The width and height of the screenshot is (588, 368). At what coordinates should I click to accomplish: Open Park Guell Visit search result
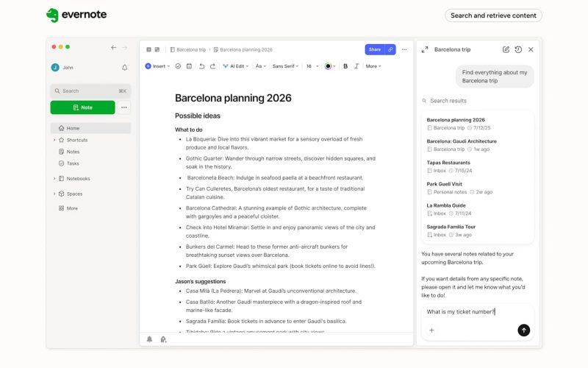tap(477, 188)
